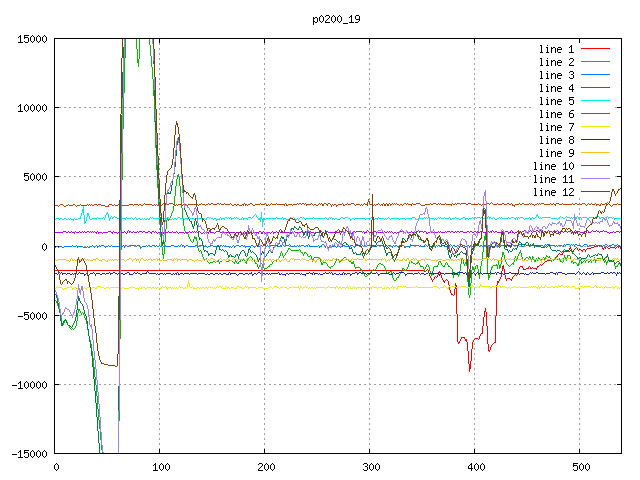Click the purple line 11 legend sample

coord(594,179)
